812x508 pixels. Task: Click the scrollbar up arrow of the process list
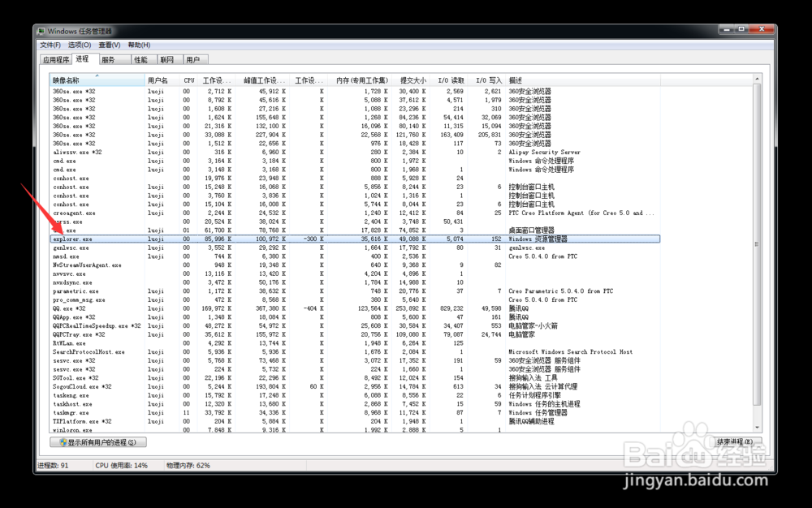point(757,79)
